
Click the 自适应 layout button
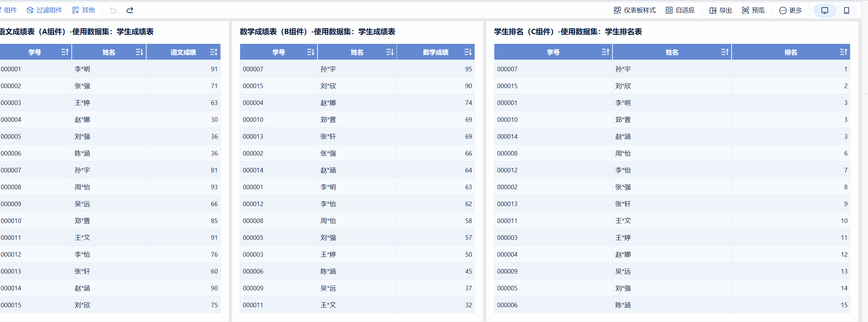pyautogui.click(x=680, y=10)
